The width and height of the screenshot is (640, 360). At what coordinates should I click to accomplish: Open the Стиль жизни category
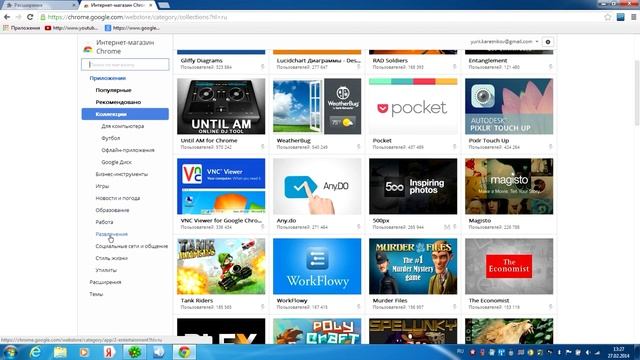(111, 258)
